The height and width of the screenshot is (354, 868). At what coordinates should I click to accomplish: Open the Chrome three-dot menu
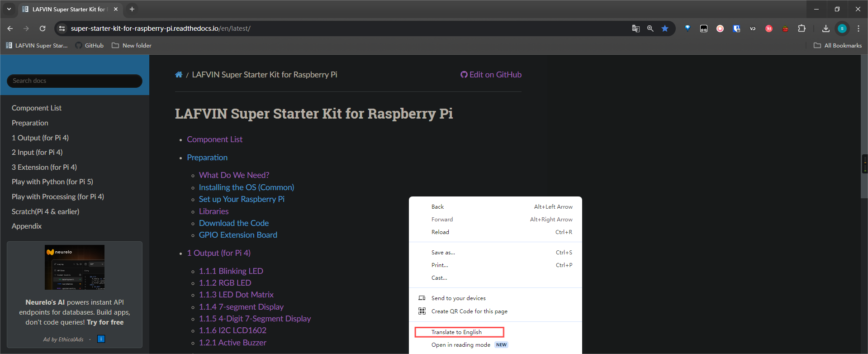point(858,29)
